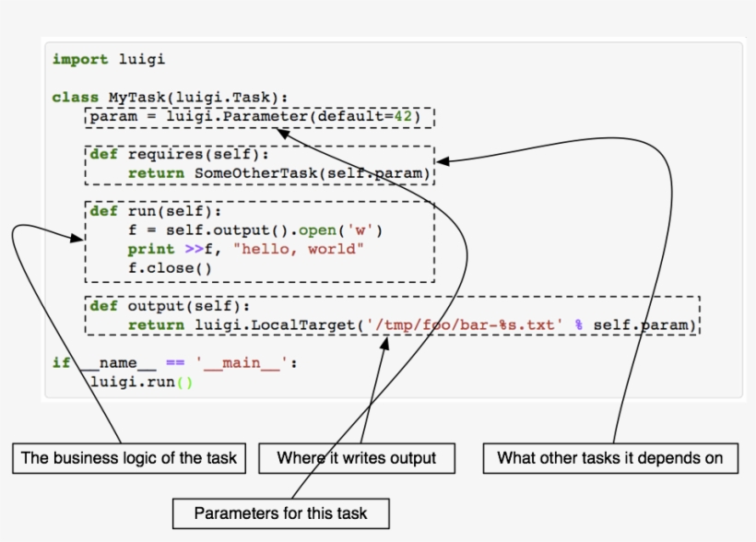
Task: Click the 'The business logic of the task' label
Action: pyautogui.click(x=129, y=458)
